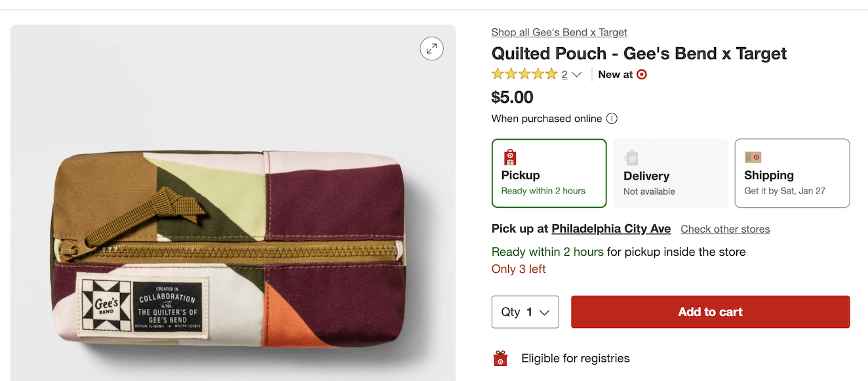The image size is (868, 381).
Task: Expand product image to fullscreen view
Action: (431, 48)
